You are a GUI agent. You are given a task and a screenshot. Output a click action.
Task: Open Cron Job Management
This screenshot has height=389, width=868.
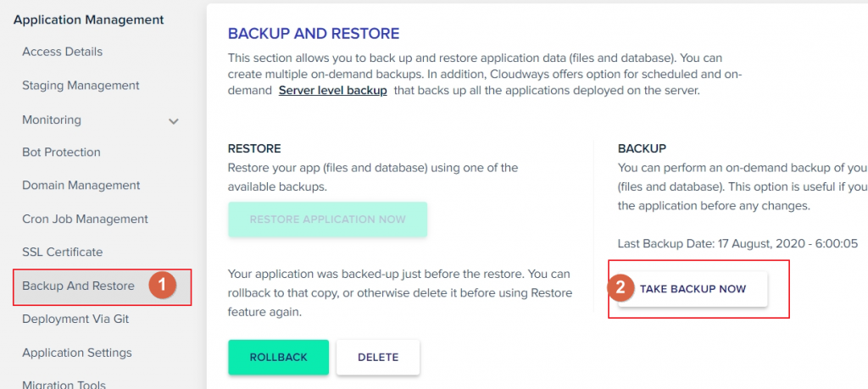coord(86,220)
